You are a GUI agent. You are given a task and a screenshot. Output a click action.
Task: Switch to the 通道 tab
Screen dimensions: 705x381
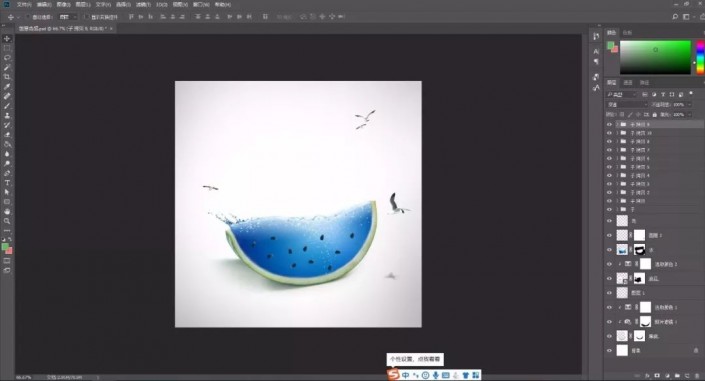[x=628, y=83]
